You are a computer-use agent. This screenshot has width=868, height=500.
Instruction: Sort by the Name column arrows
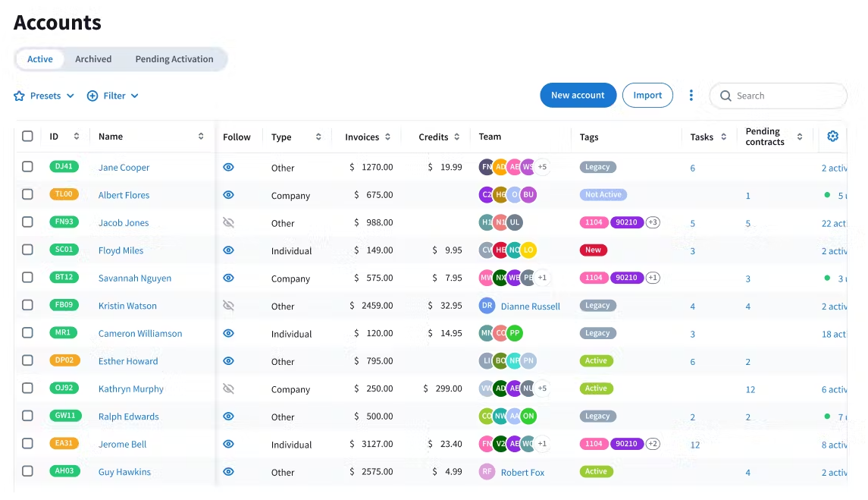[201, 137]
